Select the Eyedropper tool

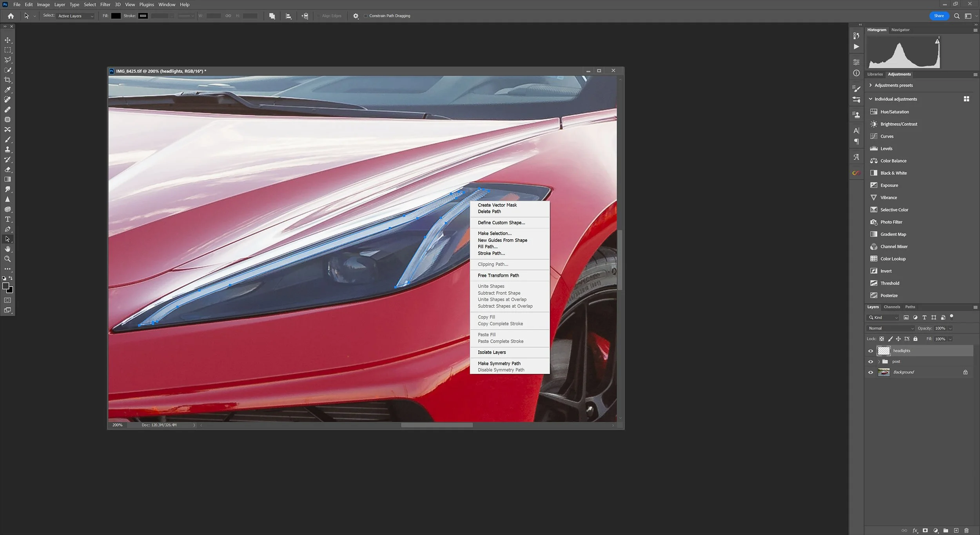(x=7, y=90)
